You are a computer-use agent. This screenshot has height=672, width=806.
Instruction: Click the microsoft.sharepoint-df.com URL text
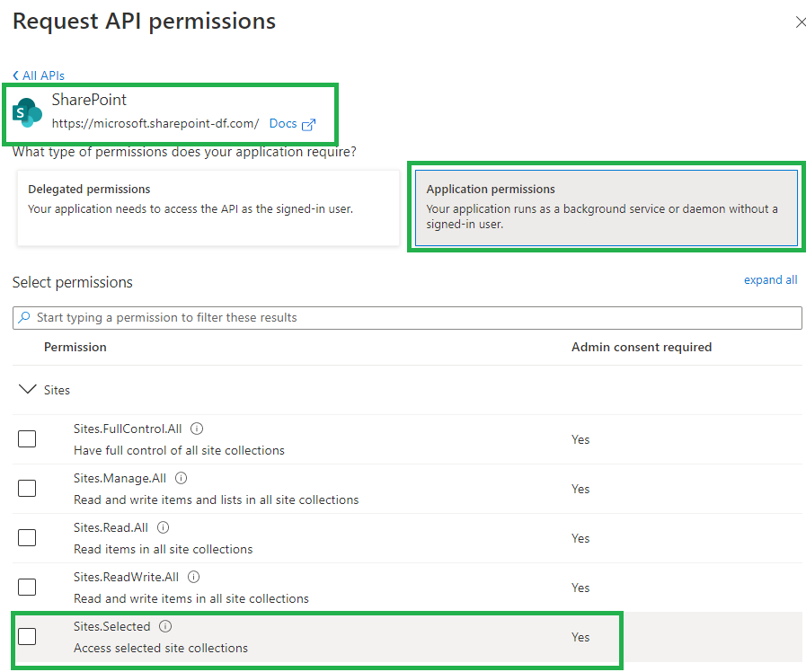pyautogui.click(x=155, y=123)
